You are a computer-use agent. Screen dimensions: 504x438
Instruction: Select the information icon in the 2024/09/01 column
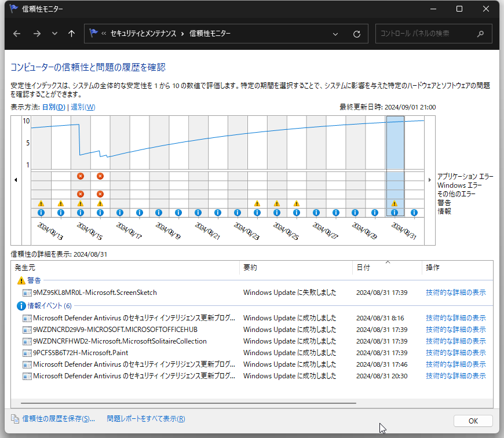414,213
